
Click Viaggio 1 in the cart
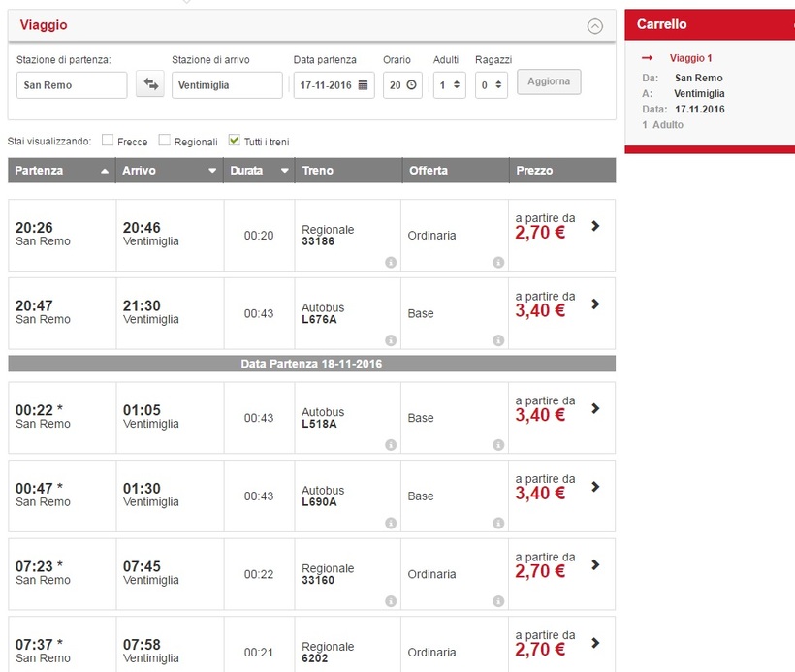point(690,58)
